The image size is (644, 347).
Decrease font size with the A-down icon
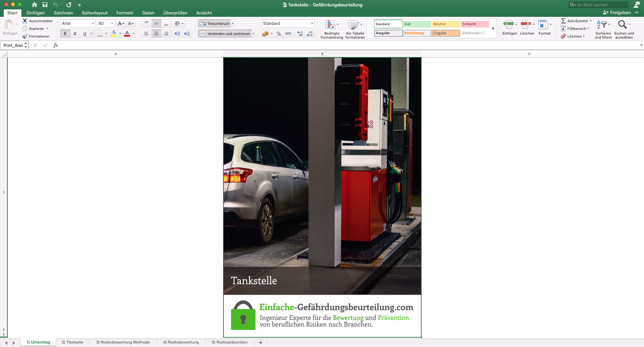click(x=131, y=23)
